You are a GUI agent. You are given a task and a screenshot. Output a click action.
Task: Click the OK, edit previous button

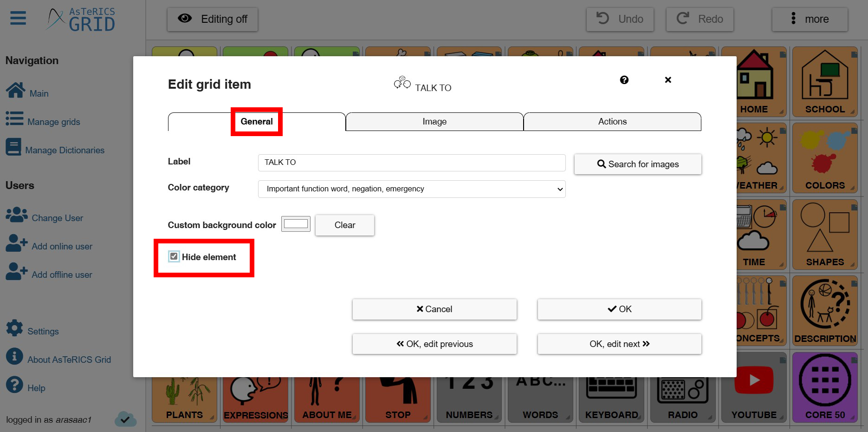point(434,344)
